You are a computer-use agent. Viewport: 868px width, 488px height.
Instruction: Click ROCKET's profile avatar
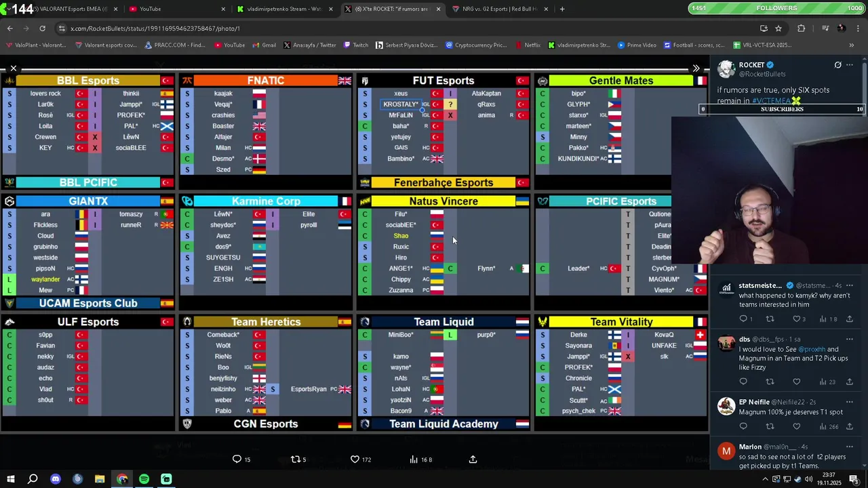726,69
